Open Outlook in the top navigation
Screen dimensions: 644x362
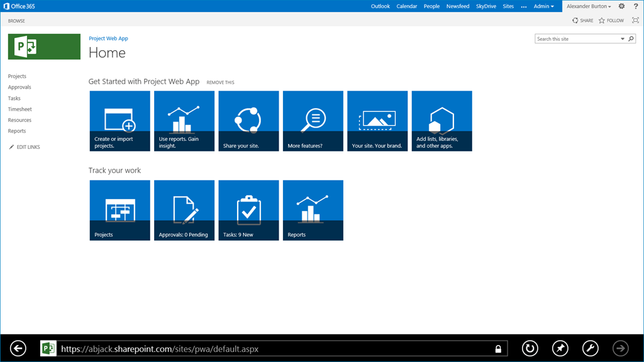[380, 6]
